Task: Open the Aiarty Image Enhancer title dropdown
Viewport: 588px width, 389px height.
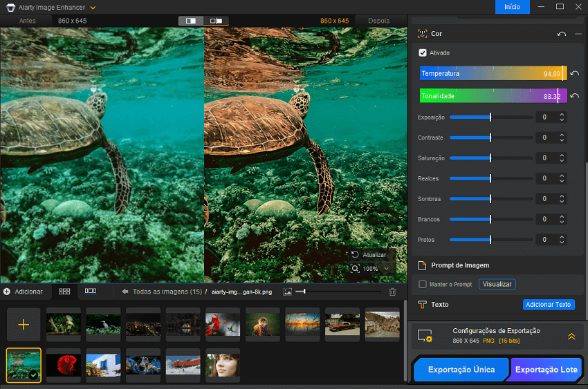Action: coord(93,7)
